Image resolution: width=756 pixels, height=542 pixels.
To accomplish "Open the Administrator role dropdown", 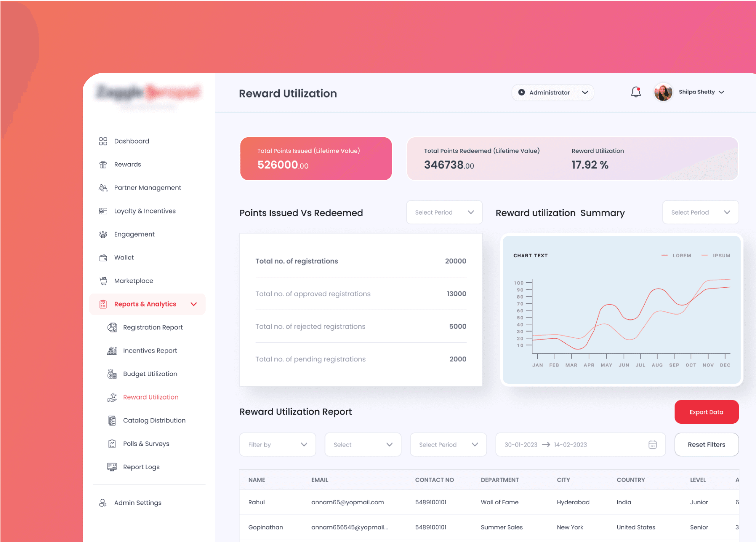I will pos(553,93).
